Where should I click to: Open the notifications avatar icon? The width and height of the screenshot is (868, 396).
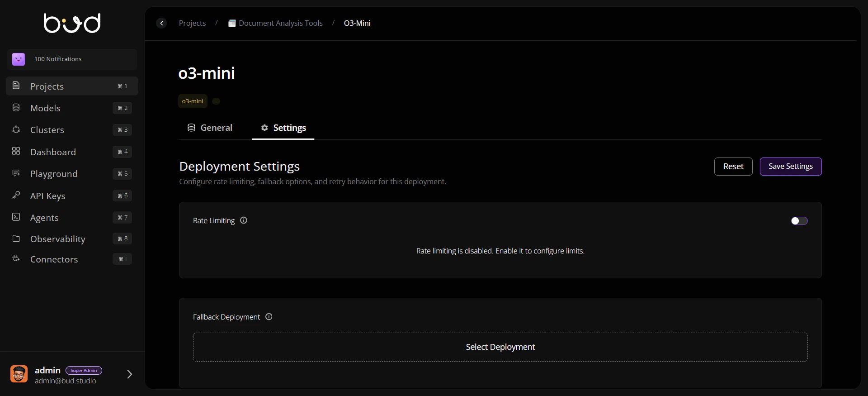click(19, 59)
